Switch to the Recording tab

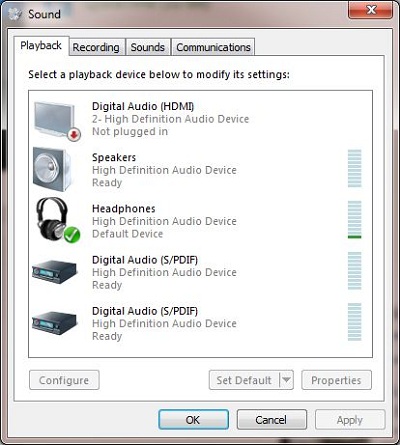pyautogui.click(x=96, y=47)
